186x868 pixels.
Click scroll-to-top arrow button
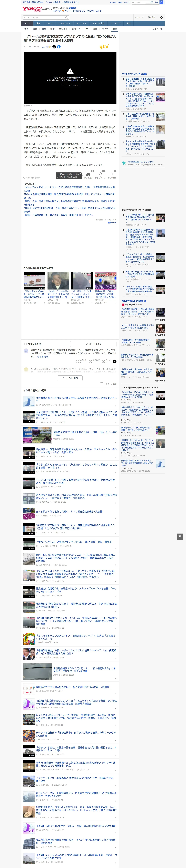180,536
